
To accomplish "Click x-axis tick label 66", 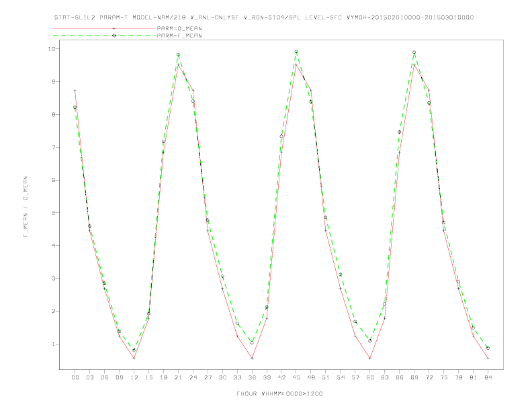I will tap(400, 377).
